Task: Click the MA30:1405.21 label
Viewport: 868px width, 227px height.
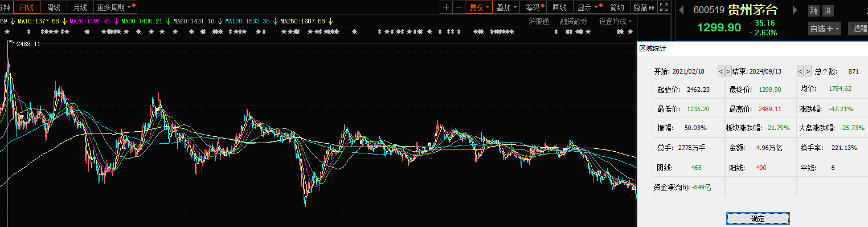Action: tap(142, 21)
